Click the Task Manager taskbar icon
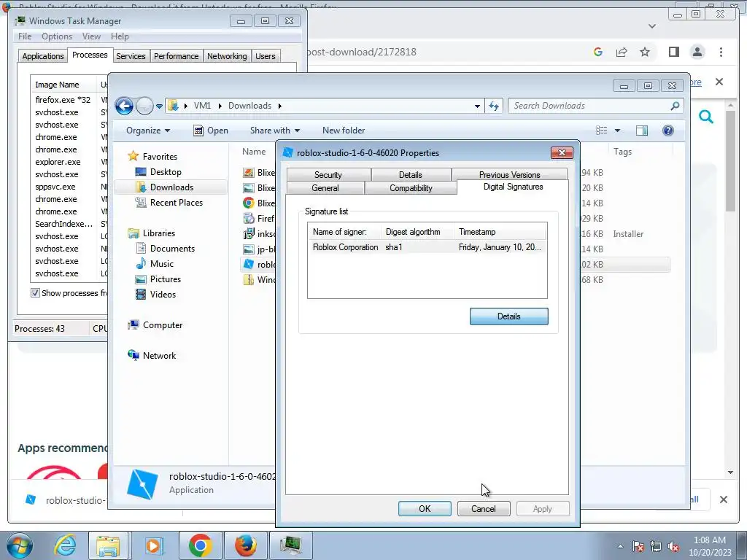This screenshot has height=560, width=747. pyautogui.click(x=290, y=545)
